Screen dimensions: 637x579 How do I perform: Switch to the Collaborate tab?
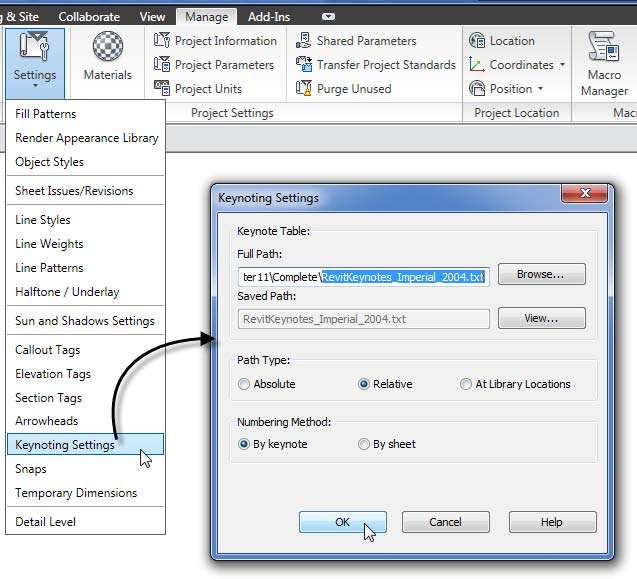(89, 17)
